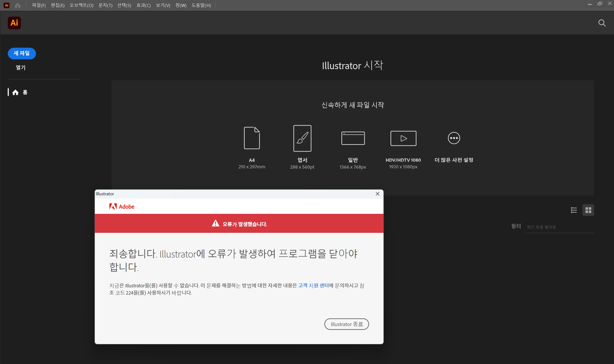Expand the 창(W) window menu
This screenshot has width=614, height=364.
click(181, 5)
